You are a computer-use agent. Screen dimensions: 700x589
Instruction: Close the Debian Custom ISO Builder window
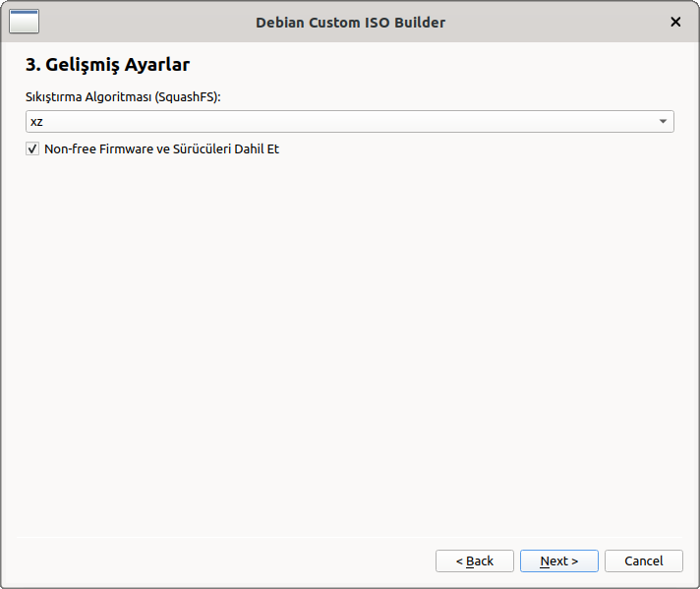tap(675, 22)
